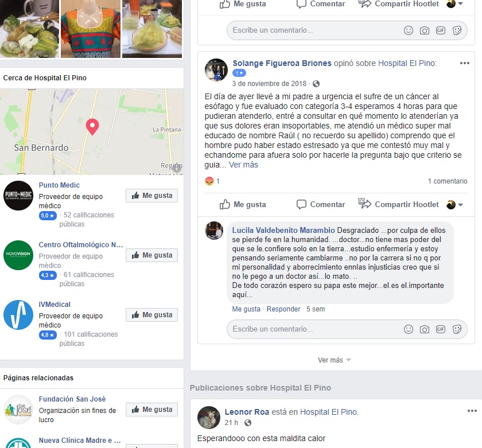Screen dimensions: 482x448
Task: Open emoji picker in Solange review comment box
Action: pos(408,329)
